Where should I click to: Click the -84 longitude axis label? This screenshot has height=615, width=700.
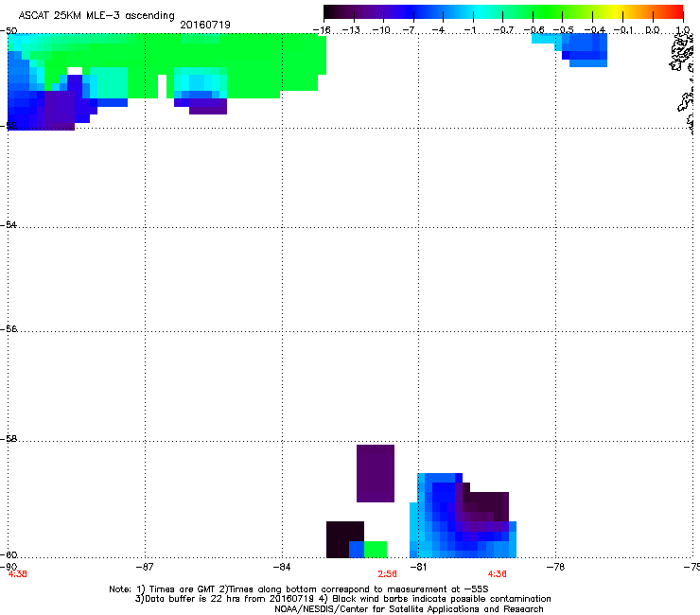pyautogui.click(x=282, y=567)
